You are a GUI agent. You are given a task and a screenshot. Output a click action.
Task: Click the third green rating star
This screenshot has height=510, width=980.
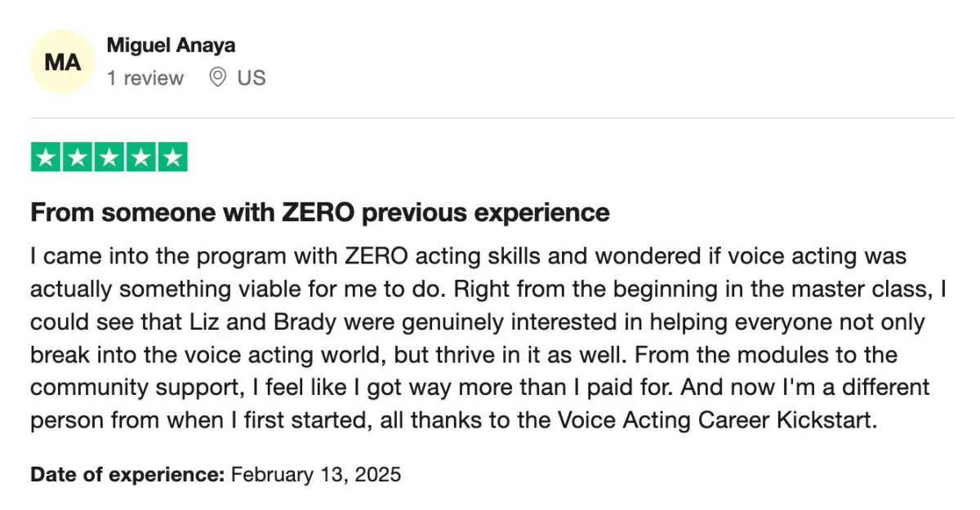click(109, 157)
